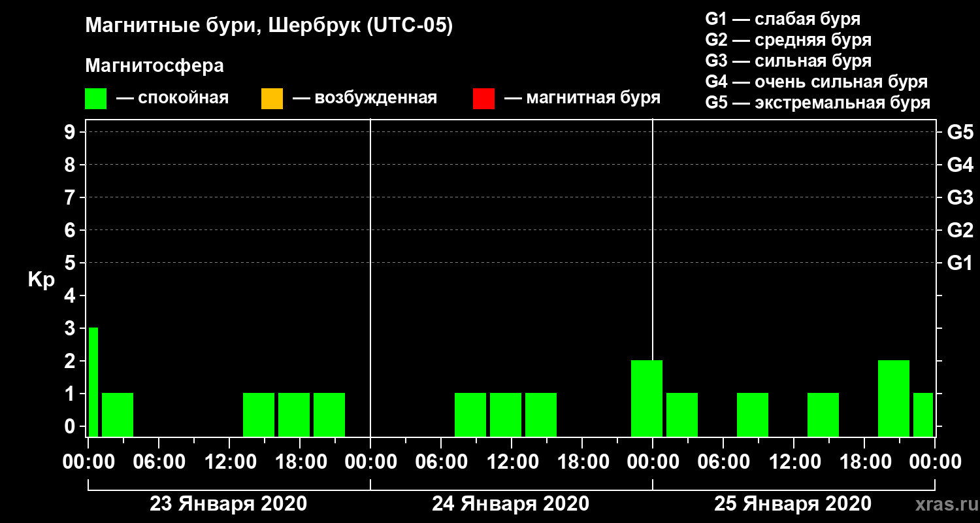Click the 'G4 — очень сильная буря' description
The image size is (980, 523).
coord(817,82)
